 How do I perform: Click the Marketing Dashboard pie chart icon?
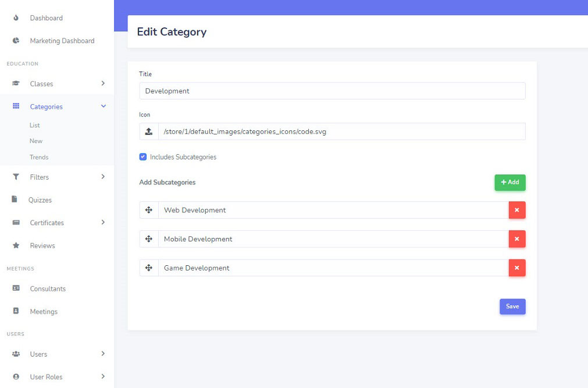(16, 41)
